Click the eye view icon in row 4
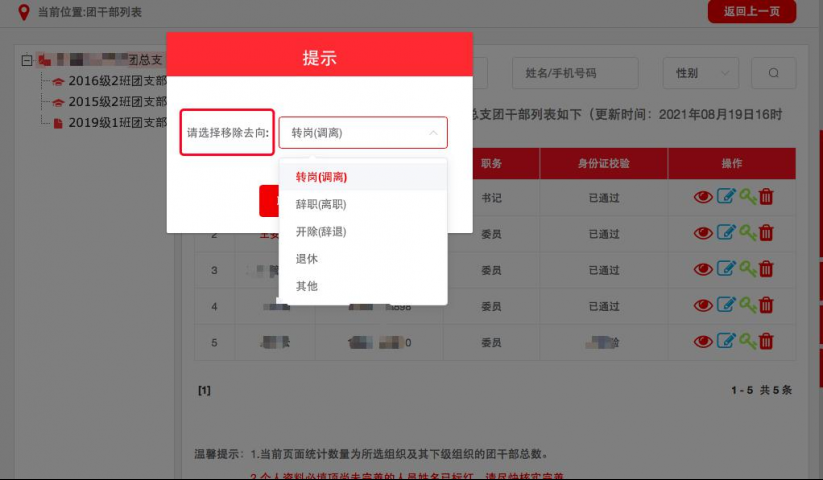The width and height of the screenshot is (823, 480). [703, 305]
